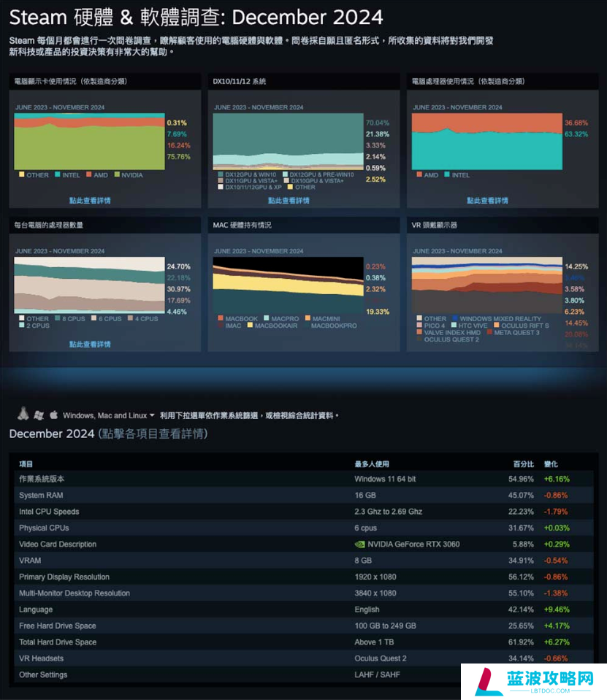
Task: Click the NVIDIA logo in Video Card row
Action: [x=360, y=545]
